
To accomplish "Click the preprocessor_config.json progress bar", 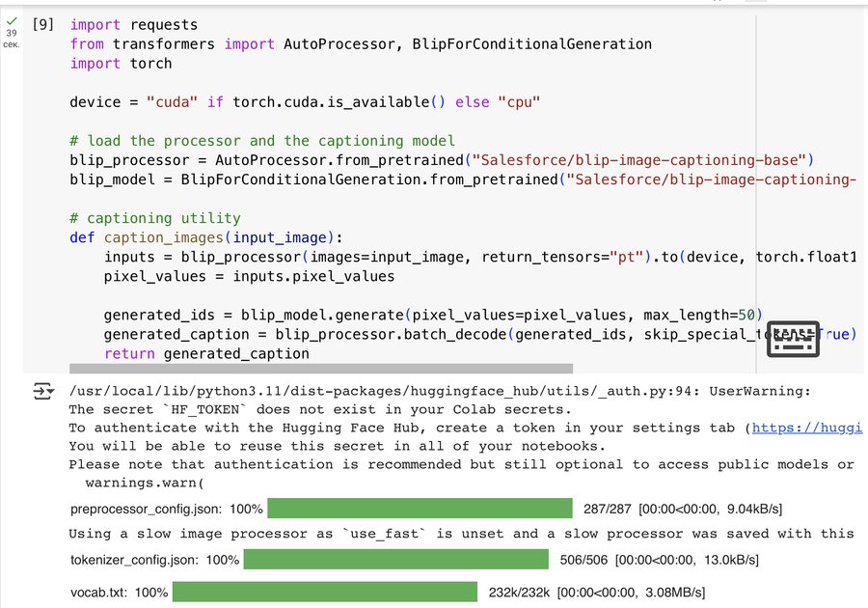I will pos(420,509).
